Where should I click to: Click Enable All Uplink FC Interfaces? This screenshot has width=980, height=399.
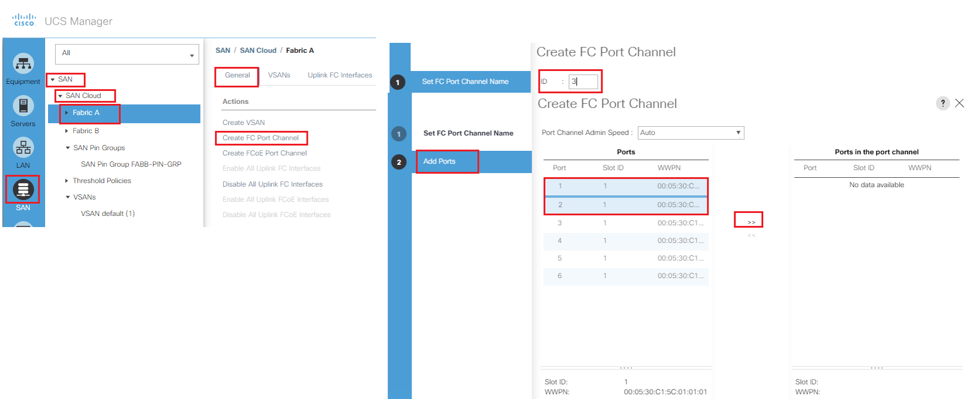[271, 168]
